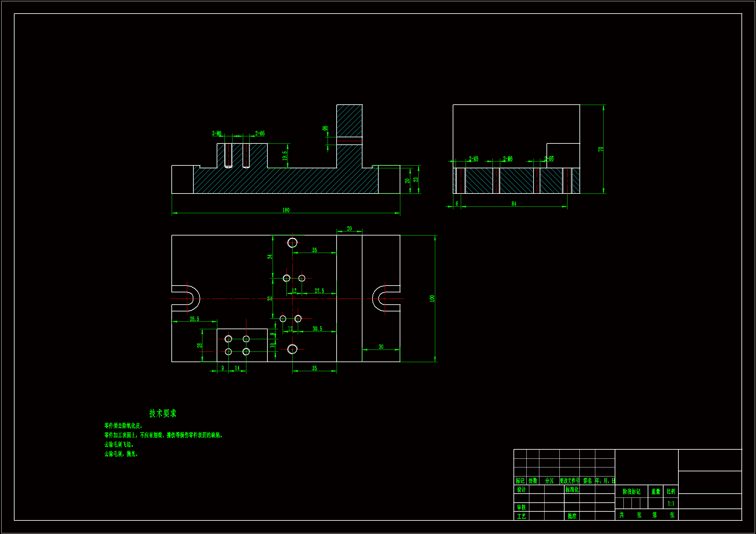This screenshot has height=534, width=756.
Task: Click the 70 height dimension on right view
Action: click(x=600, y=149)
